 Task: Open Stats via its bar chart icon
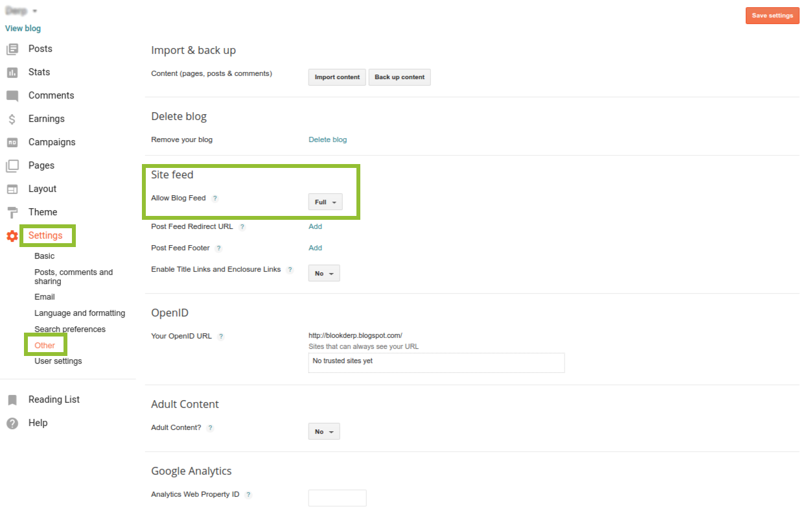tap(12, 73)
